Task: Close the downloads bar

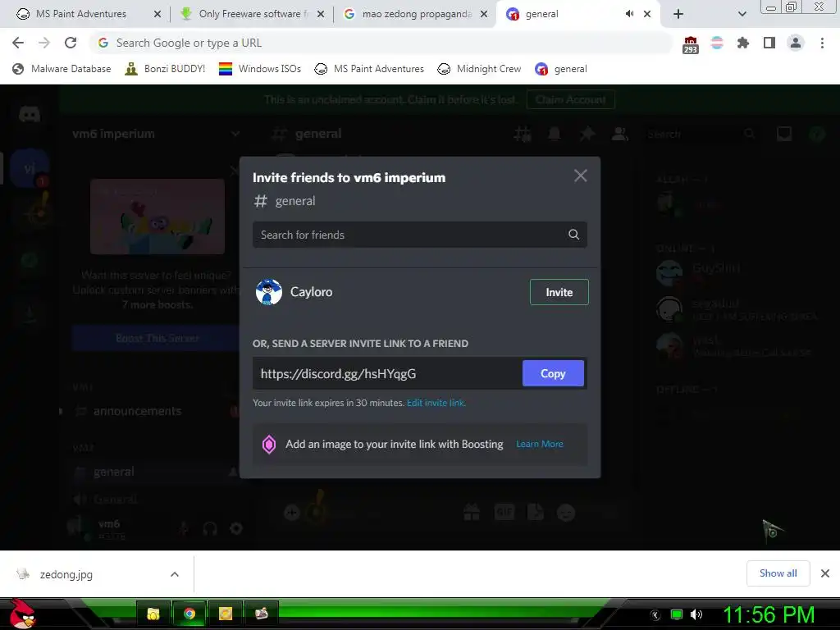Action: point(825,573)
